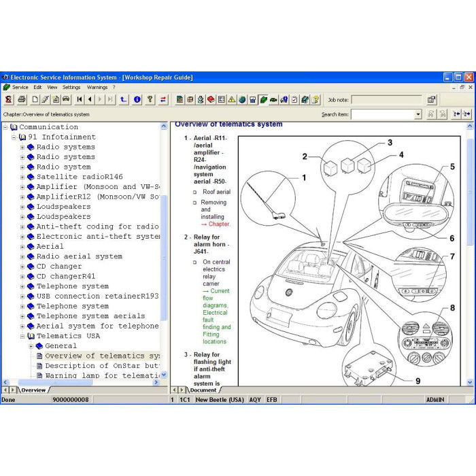The height and width of the screenshot is (476, 476).
Task: Click the document pane scroll-down arrow
Action: pos(470,382)
